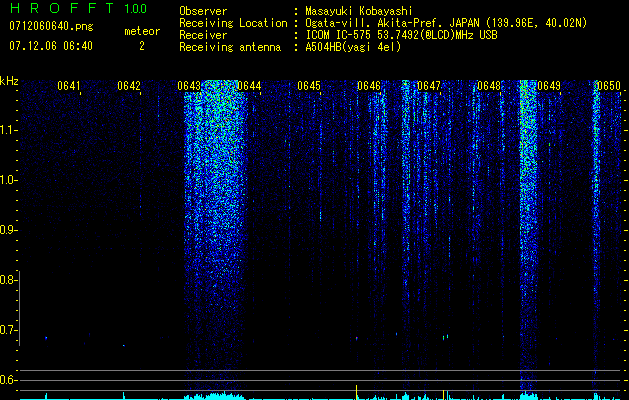Select the filename 0712060640.png

pyautogui.click(x=51, y=26)
